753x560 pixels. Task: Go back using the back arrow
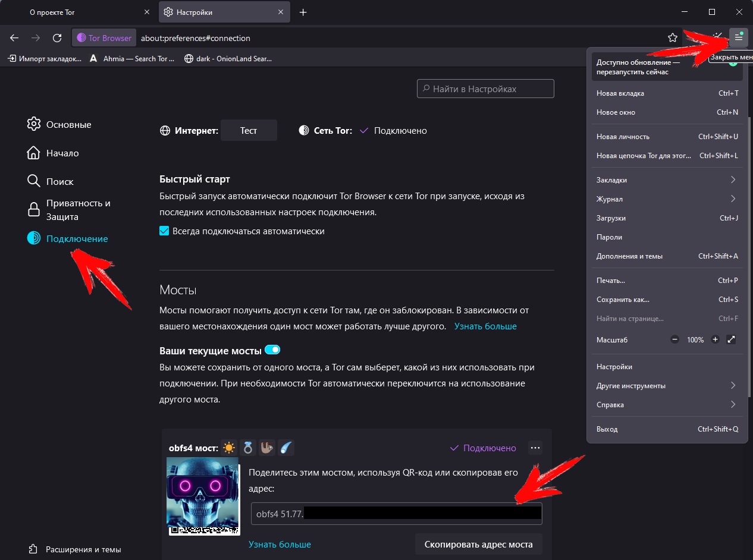click(x=14, y=37)
